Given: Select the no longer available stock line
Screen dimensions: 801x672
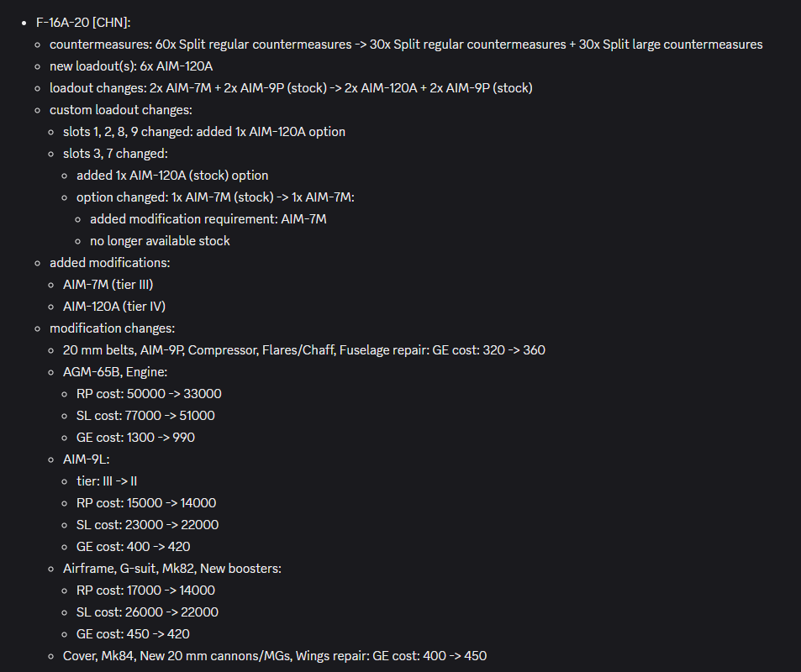Looking at the screenshot, I should [x=160, y=241].
